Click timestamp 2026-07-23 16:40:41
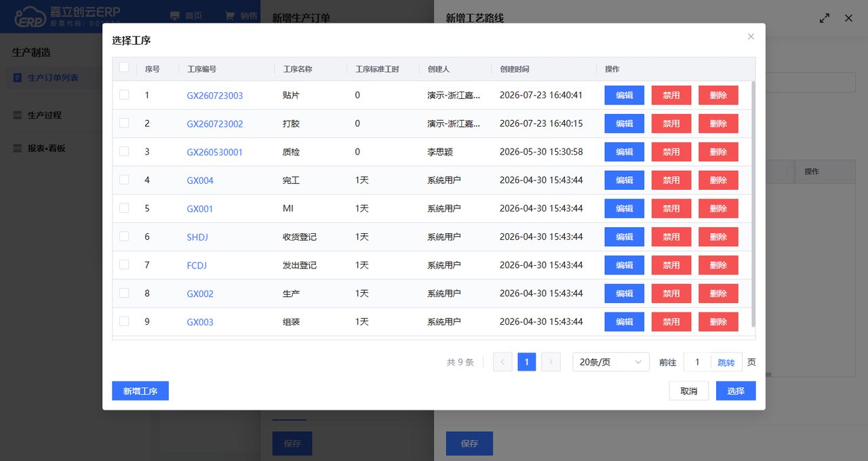 [541, 96]
